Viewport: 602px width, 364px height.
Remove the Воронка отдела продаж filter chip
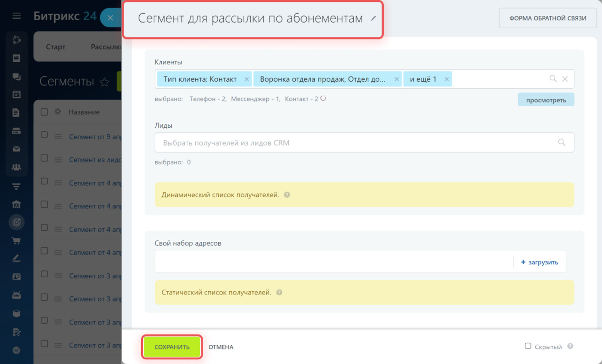[x=396, y=79]
